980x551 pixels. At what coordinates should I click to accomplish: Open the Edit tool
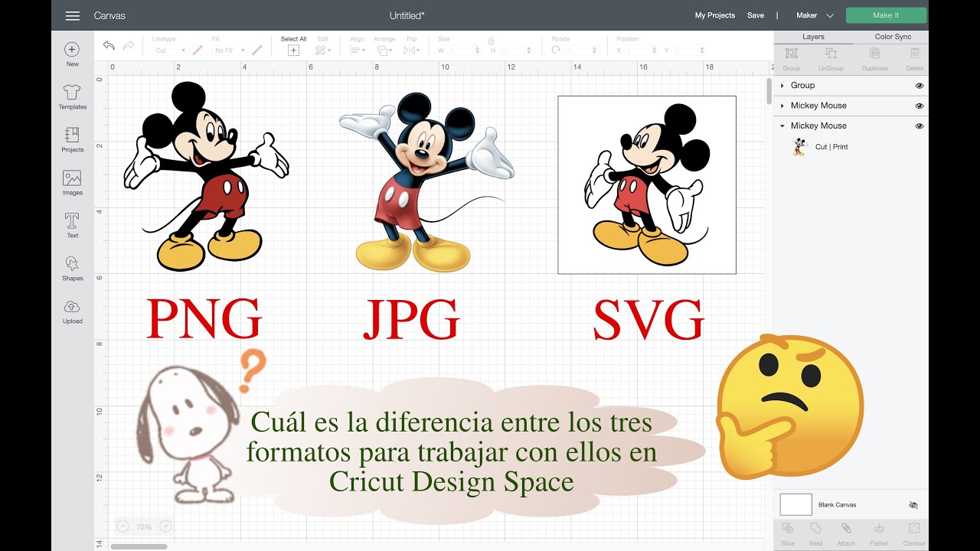(323, 46)
